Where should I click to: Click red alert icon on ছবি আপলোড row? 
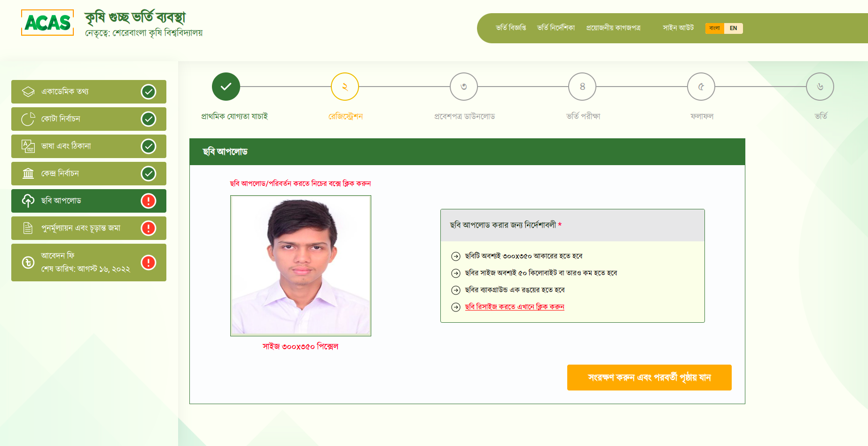pos(149,201)
